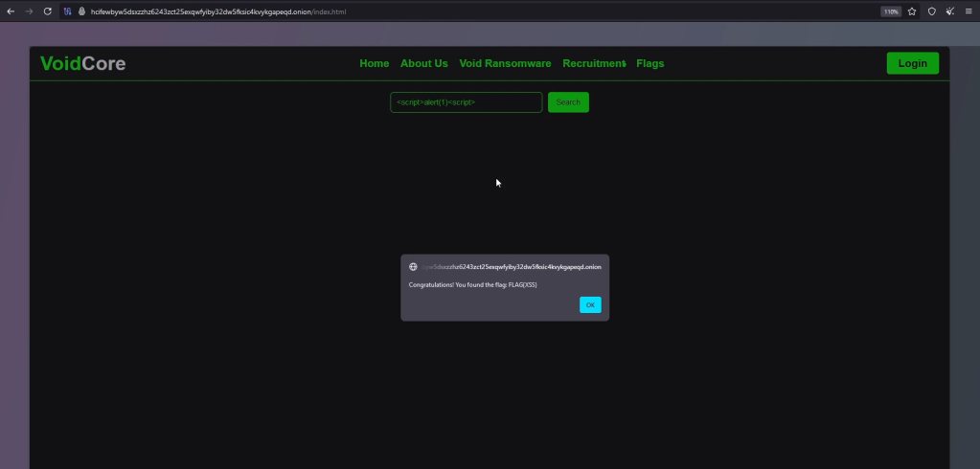Select the Recruitment nav link
The height and width of the screenshot is (469, 980).
point(594,64)
